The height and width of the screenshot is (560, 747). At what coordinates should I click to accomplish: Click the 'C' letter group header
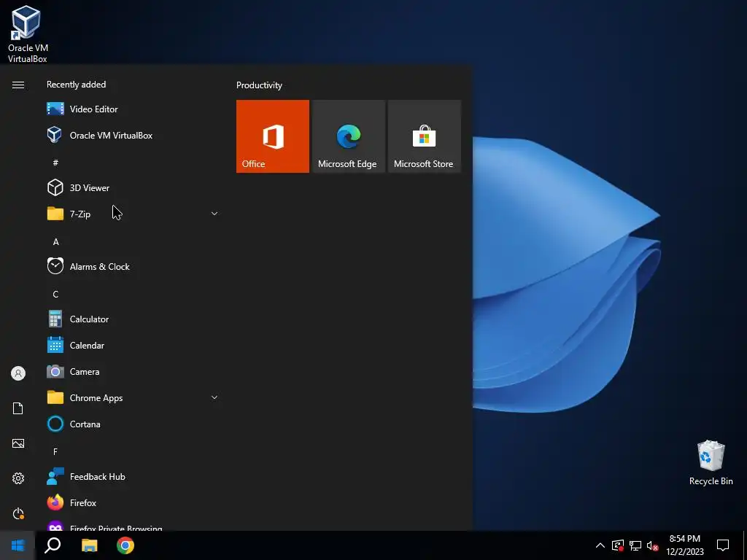[x=55, y=295]
